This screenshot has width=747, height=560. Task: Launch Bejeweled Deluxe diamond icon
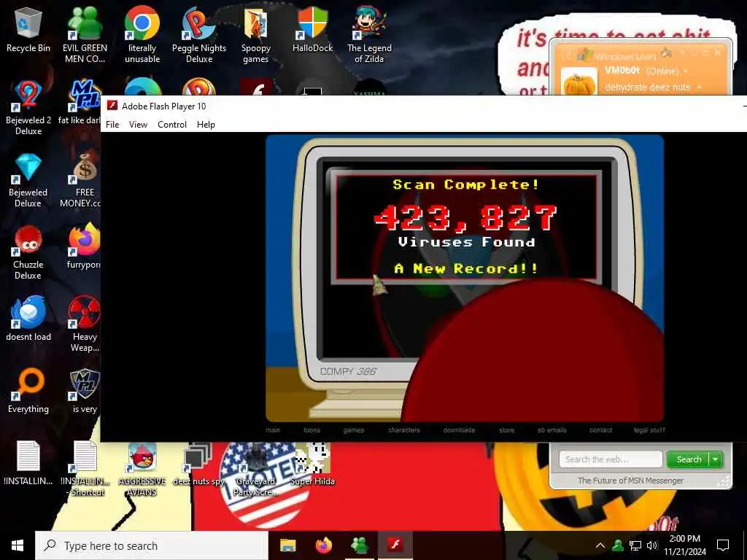coord(28,180)
